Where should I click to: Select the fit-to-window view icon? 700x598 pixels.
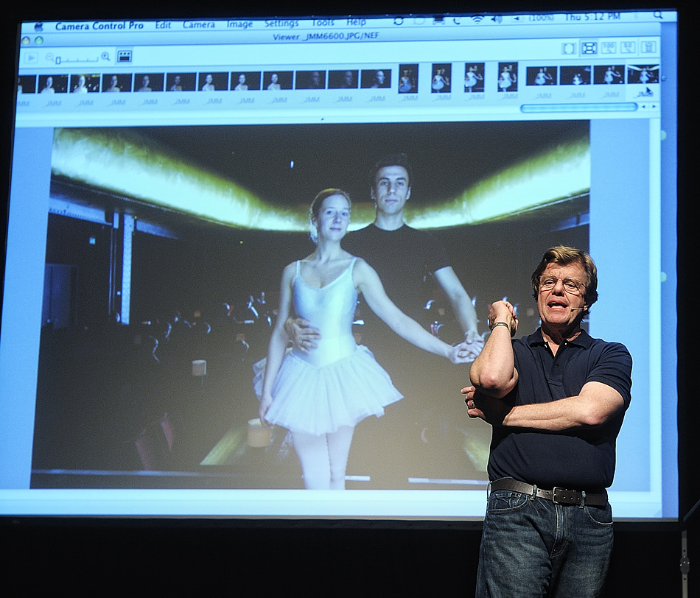point(589,48)
